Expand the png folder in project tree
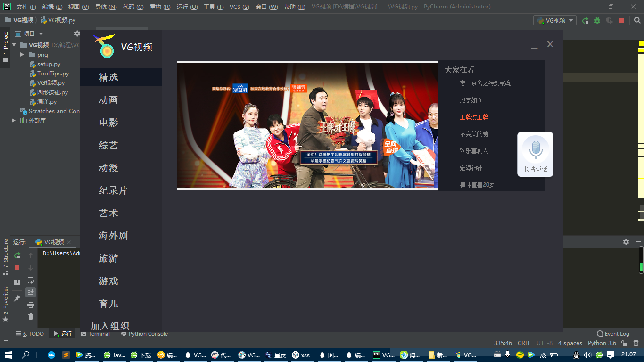The height and width of the screenshot is (362, 644). point(22,55)
